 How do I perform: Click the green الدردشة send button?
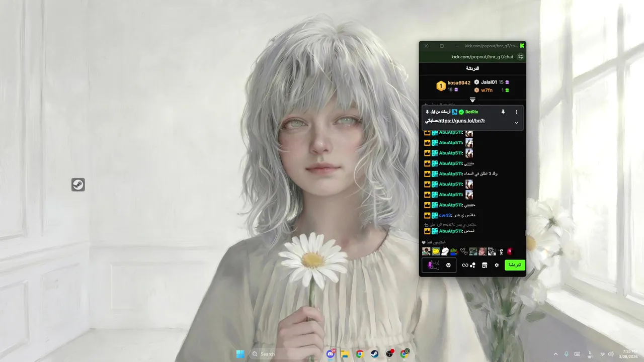click(515, 265)
